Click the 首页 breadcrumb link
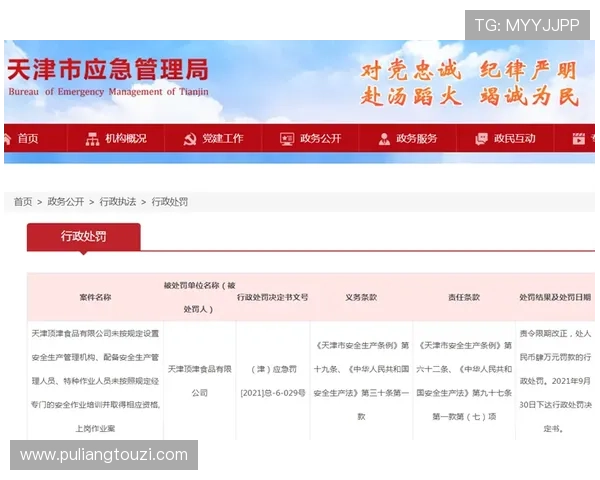 [23, 202]
